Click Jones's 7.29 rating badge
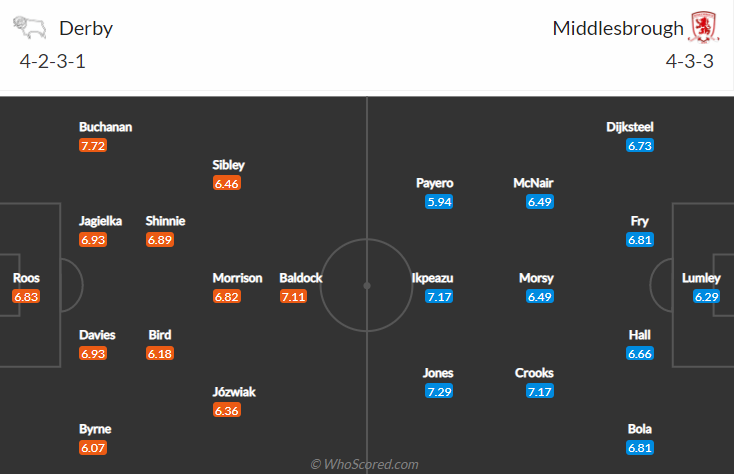Screen dimensions: 734x475 439,392
